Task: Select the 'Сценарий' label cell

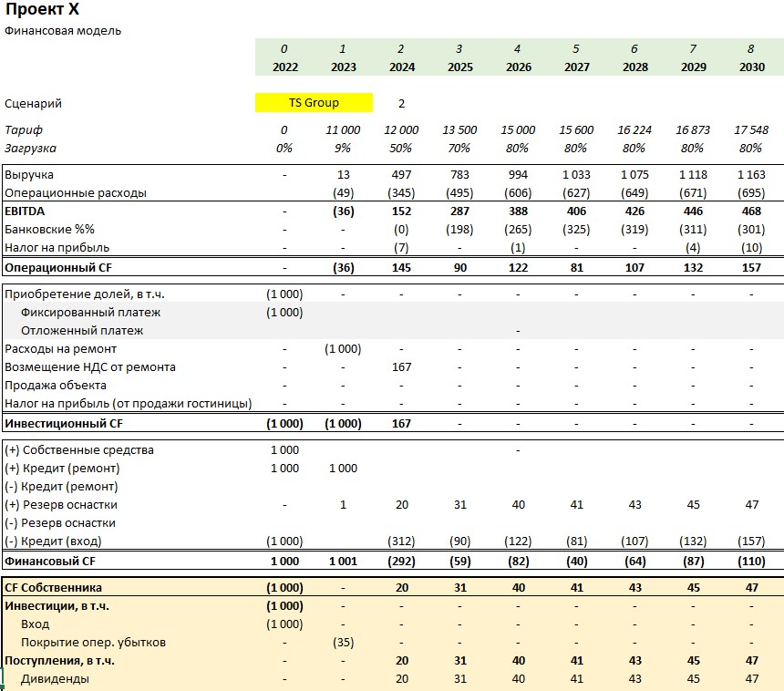Action: [x=33, y=104]
